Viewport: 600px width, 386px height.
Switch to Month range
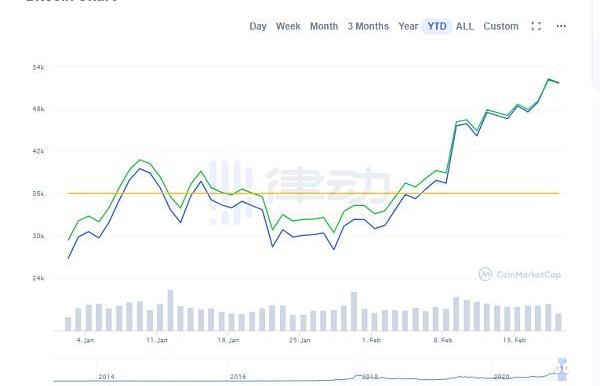tap(324, 26)
